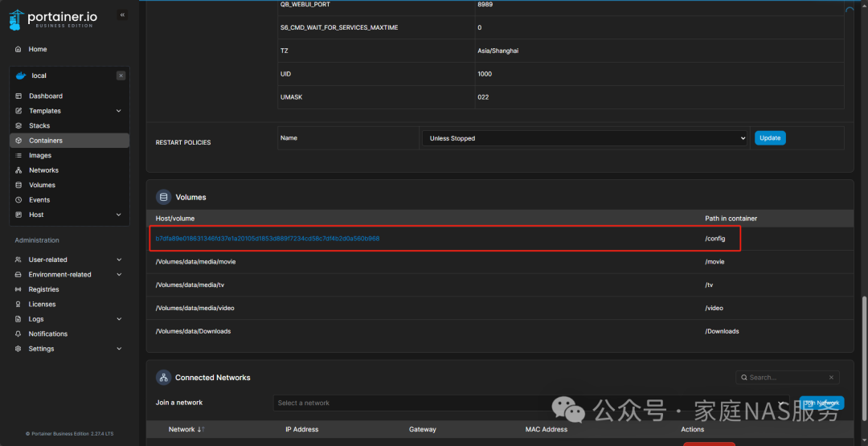The height and width of the screenshot is (446, 868).
Task: Click the Networks sidebar icon
Action: pos(18,170)
